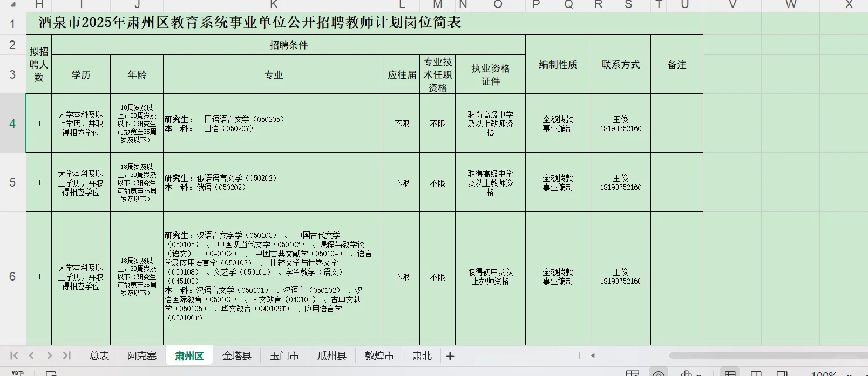This screenshot has width=868, height=376.
Task: Jump to the last sheet tab arrow
Action: point(66,356)
